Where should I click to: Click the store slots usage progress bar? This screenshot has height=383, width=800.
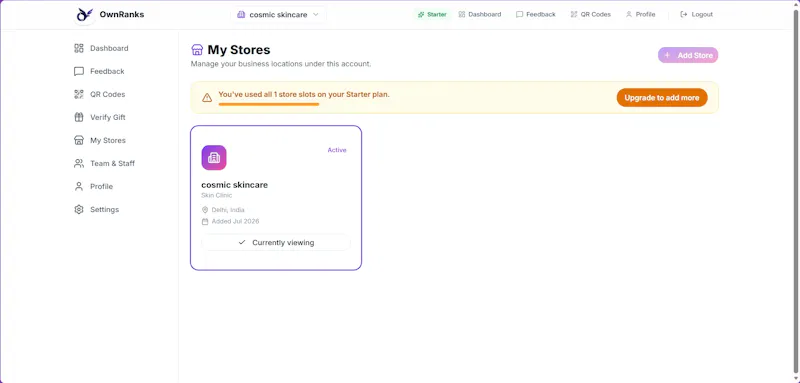point(269,104)
